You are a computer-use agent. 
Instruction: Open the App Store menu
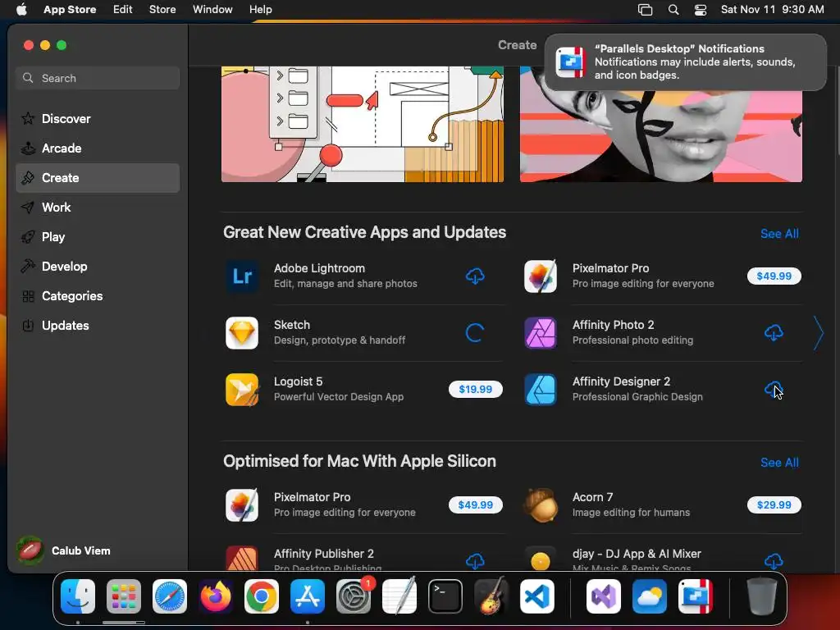click(70, 9)
